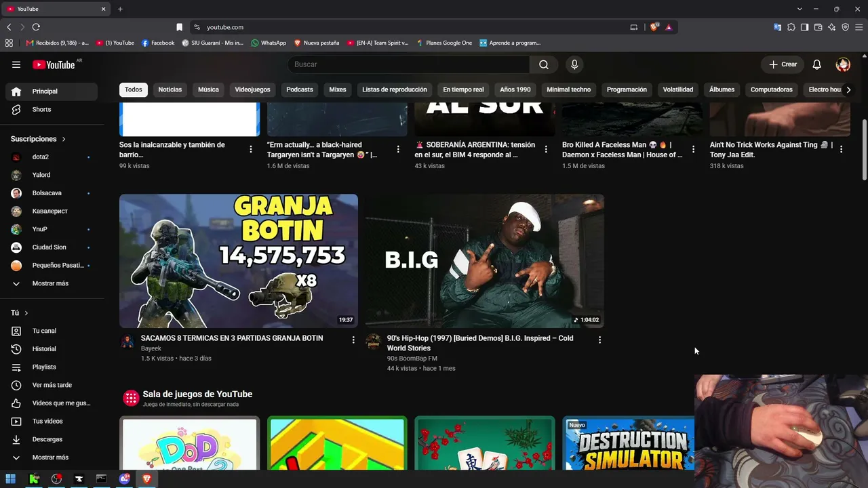Image resolution: width=868 pixels, height=488 pixels.
Task: Select the En tiempo real chip
Action: click(463, 89)
